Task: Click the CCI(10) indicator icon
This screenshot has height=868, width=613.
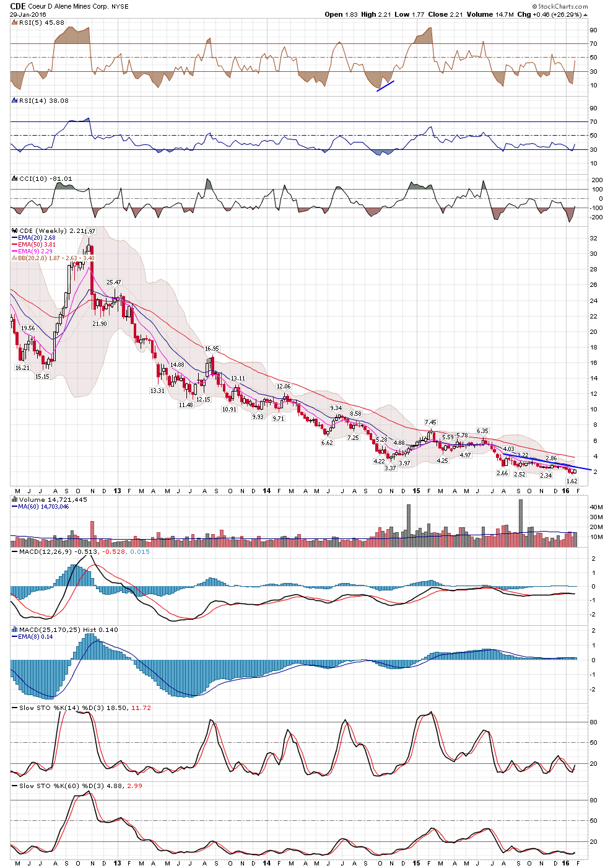Action: click(14, 178)
